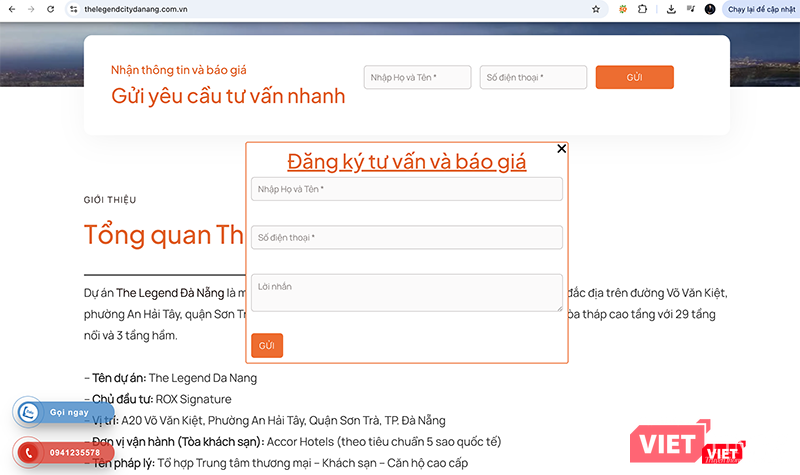Open 'Đăng ký tư vấn và báo giá' link
The height and width of the screenshot is (475, 800).
[x=406, y=161]
